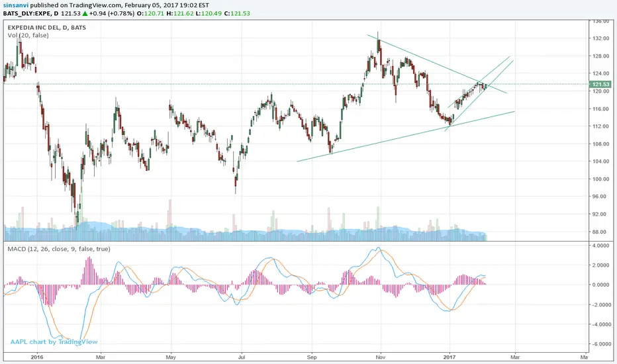Click the 112.00 price axis label
Viewport: 617px width, 364px height.
[x=600, y=126]
